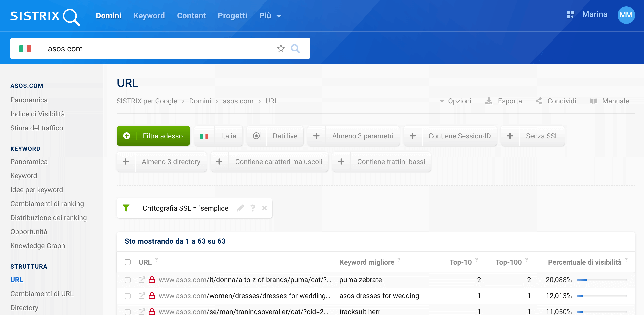Check the dresses-for-wedding URL row checkbox
Viewport: 644px width, 315px height.
click(x=128, y=296)
